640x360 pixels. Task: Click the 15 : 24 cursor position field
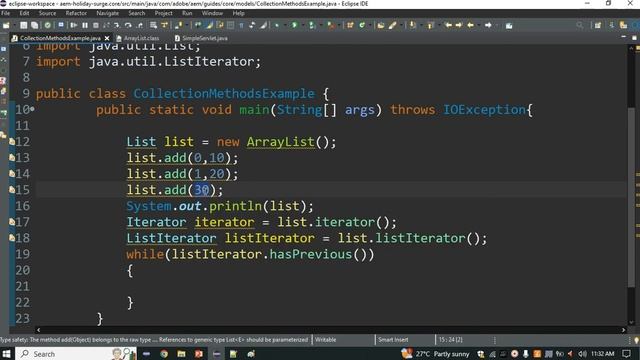451,340
